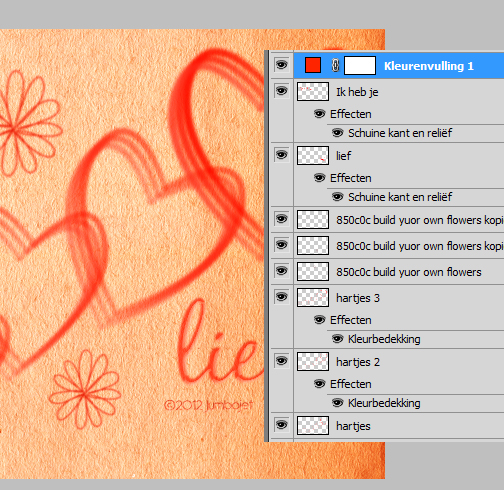Image resolution: width=504 pixels, height=490 pixels.
Task: Toggle all Effecten of Ik heb je
Action: tap(319, 114)
